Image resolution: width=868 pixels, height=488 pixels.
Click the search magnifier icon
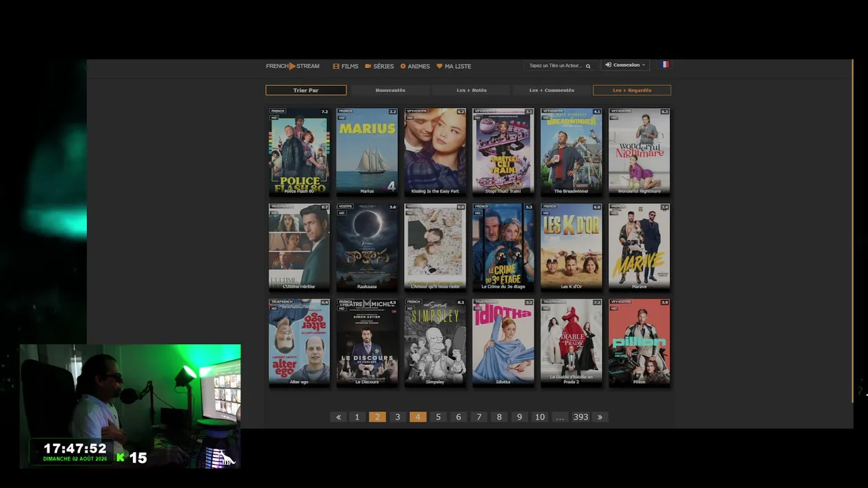click(x=588, y=66)
